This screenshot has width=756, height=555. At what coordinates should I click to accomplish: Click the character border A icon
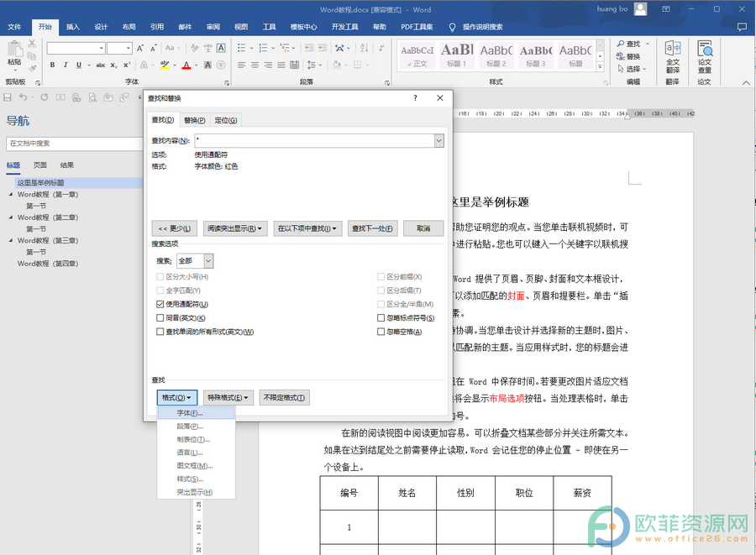click(x=221, y=48)
